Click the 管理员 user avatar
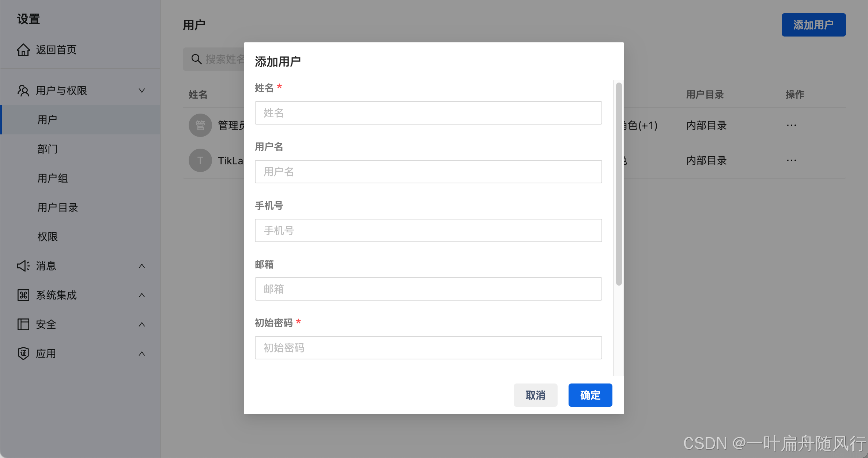The image size is (868, 458). [200, 125]
